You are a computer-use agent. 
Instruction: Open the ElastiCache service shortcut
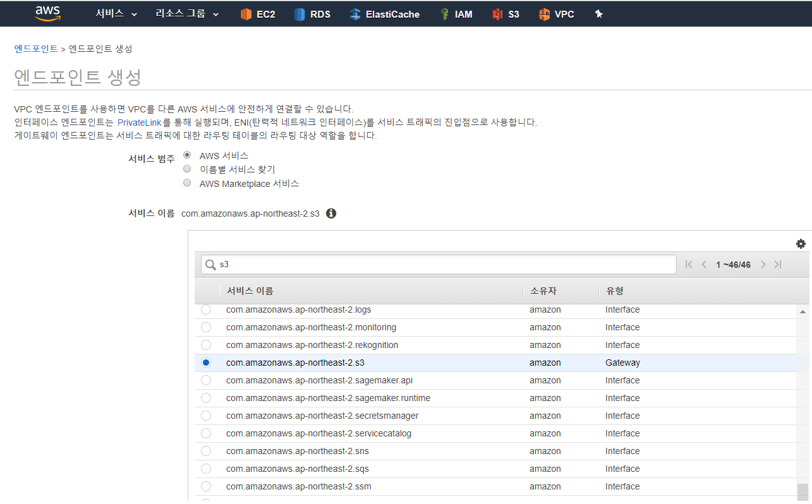click(385, 14)
